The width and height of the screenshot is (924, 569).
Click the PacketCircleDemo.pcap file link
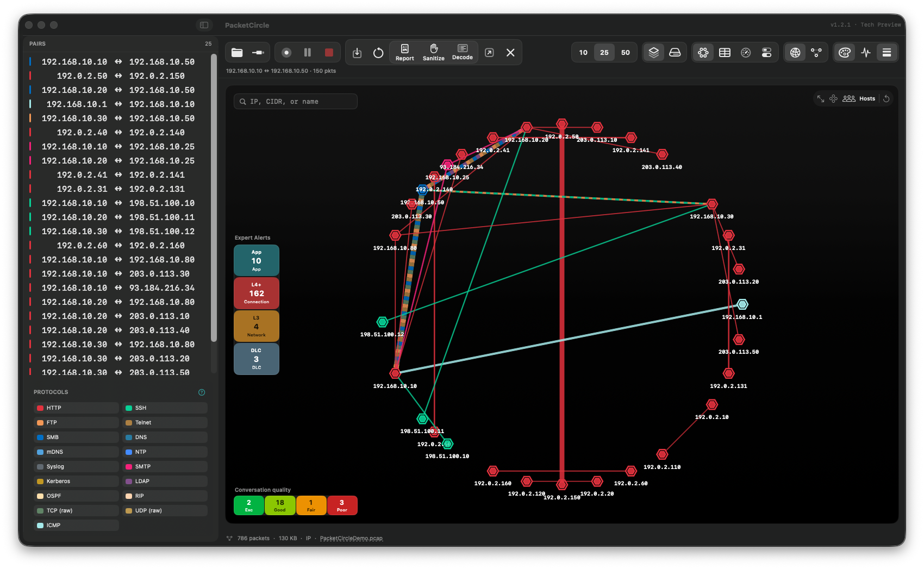point(351,539)
